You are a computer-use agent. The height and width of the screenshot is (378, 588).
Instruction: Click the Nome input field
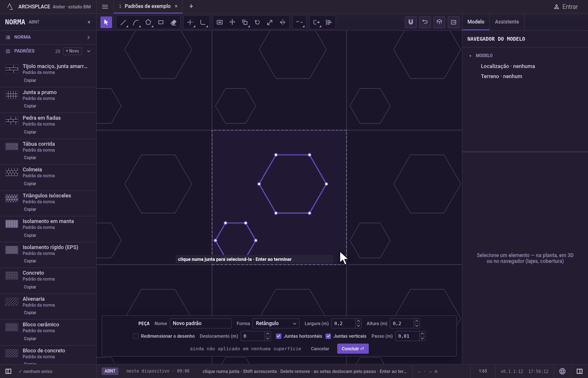(x=201, y=323)
